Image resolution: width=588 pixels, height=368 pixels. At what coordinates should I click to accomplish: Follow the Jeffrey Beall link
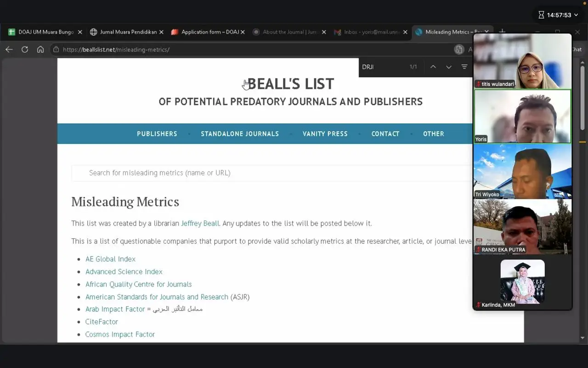click(200, 224)
